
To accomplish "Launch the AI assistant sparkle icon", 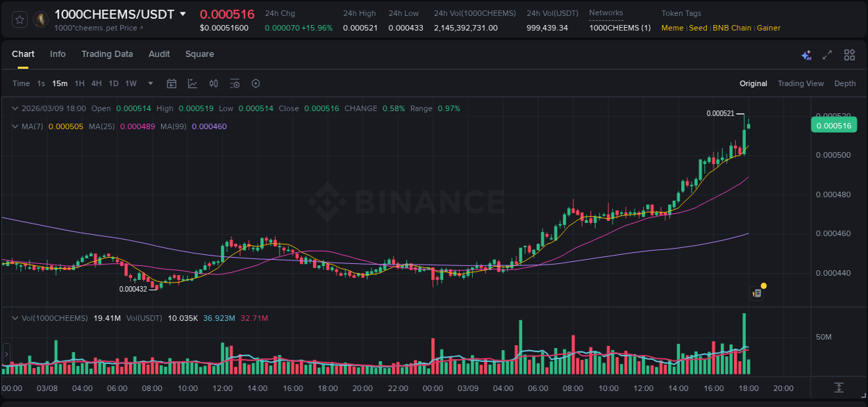I will tap(806, 54).
